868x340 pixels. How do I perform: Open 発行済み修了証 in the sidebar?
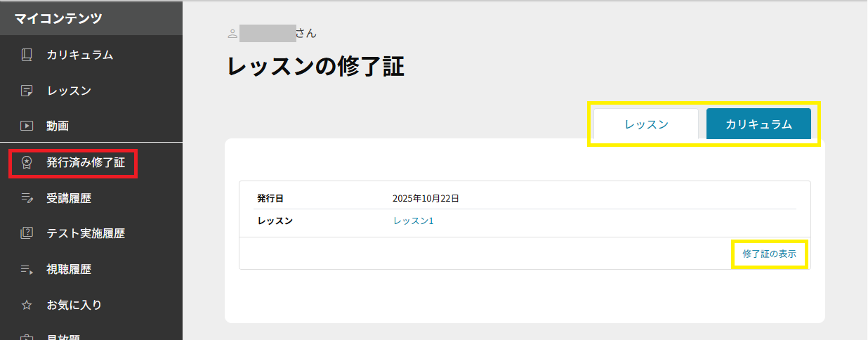coord(86,162)
